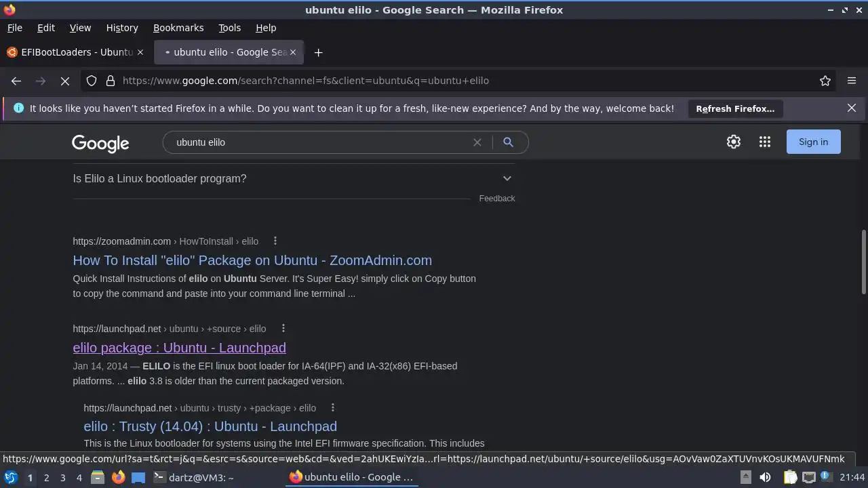Screen dimensions: 868x488
Task: Dismiss the Refresh Firefox notification bar
Action: [x=852, y=108]
